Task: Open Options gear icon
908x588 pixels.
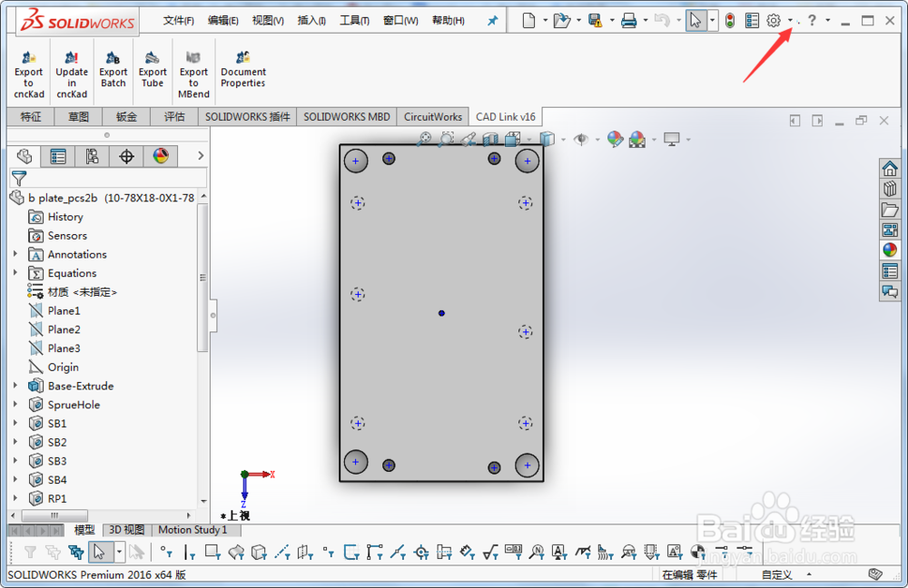Action: [x=773, y=21]
